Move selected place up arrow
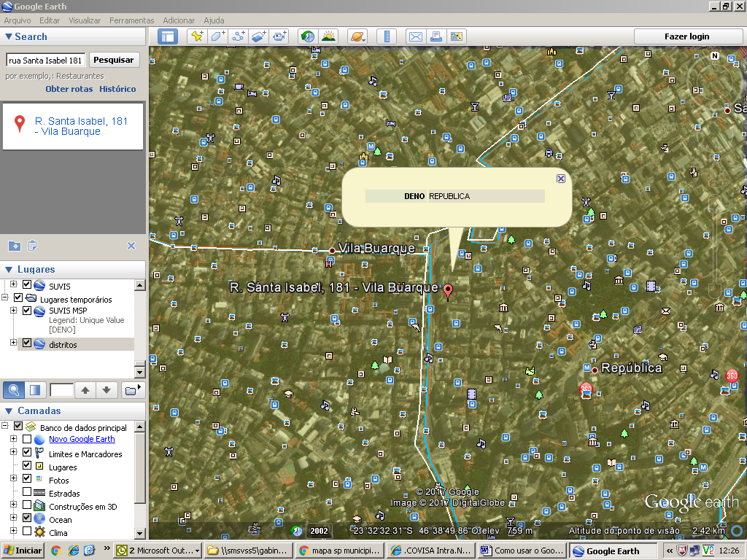Viewport: 747px width, 560px height. pyautogui.click(x=85, y=390)
